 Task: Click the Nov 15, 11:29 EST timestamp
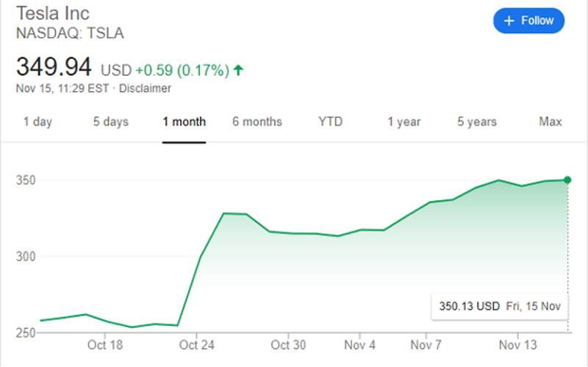click(62, 88)
